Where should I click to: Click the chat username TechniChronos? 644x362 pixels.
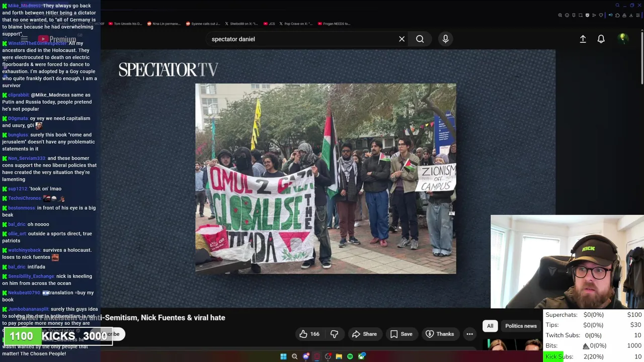pyautogui.click(x=24, y=198)
